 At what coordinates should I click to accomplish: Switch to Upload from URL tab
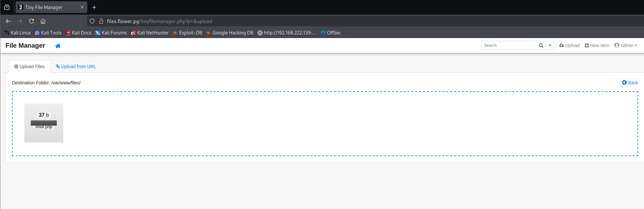click(x=76, y=67)
